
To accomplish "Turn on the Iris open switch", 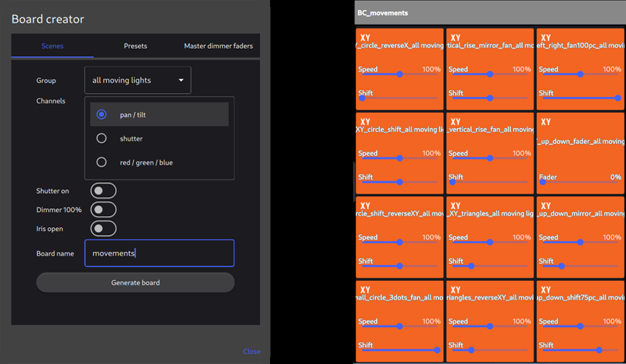I will coord(103,229).
